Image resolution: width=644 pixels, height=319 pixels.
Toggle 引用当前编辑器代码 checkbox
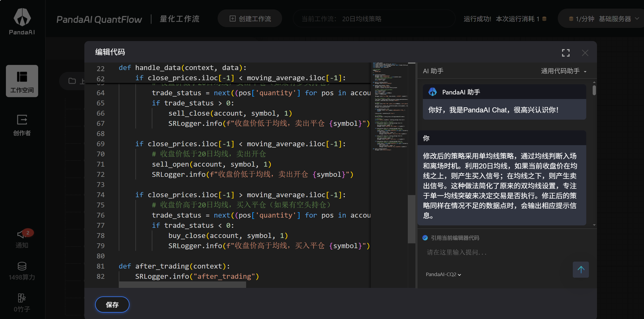point(425,238)
